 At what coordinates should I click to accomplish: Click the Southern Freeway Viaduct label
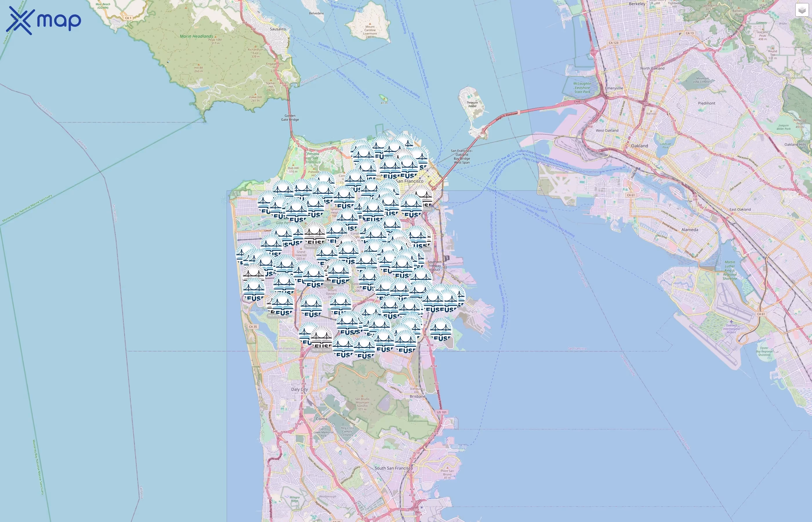click(x=434, y=266)
